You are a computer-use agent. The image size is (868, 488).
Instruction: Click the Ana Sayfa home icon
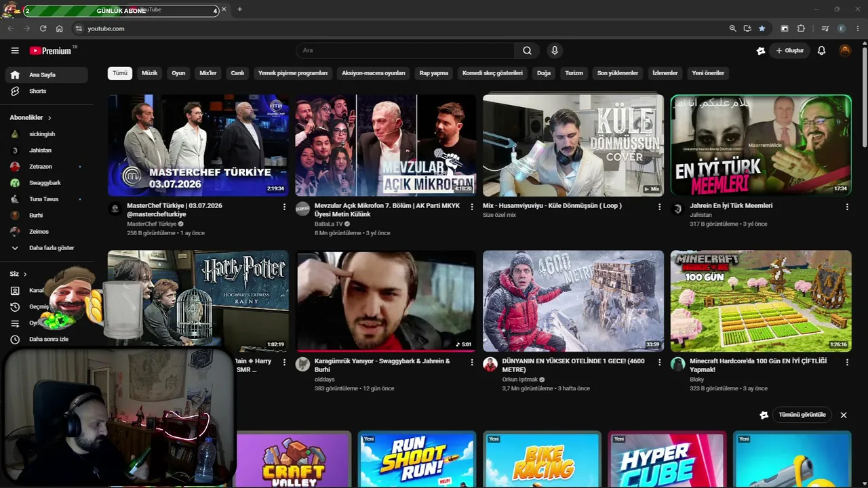pos(15,75)
